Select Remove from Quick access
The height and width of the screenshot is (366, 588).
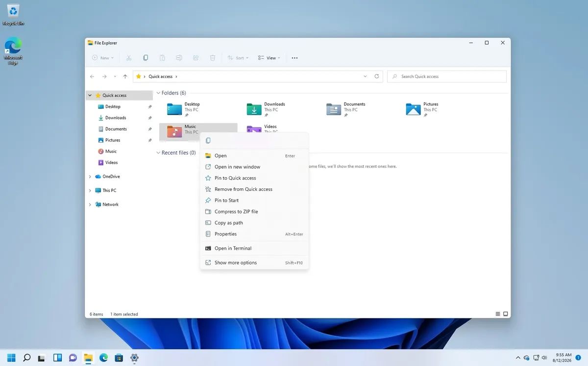coord(254,189)
